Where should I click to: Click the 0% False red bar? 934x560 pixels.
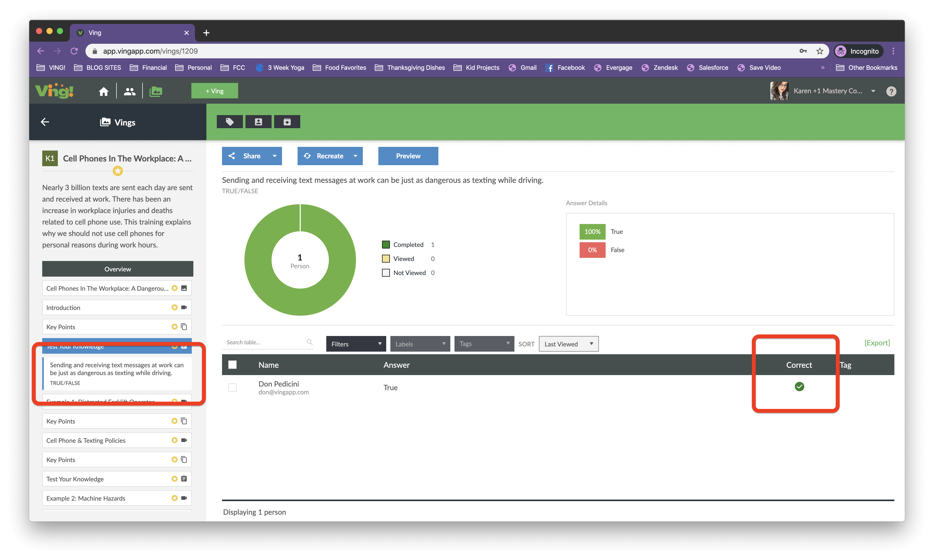(592, 250)
